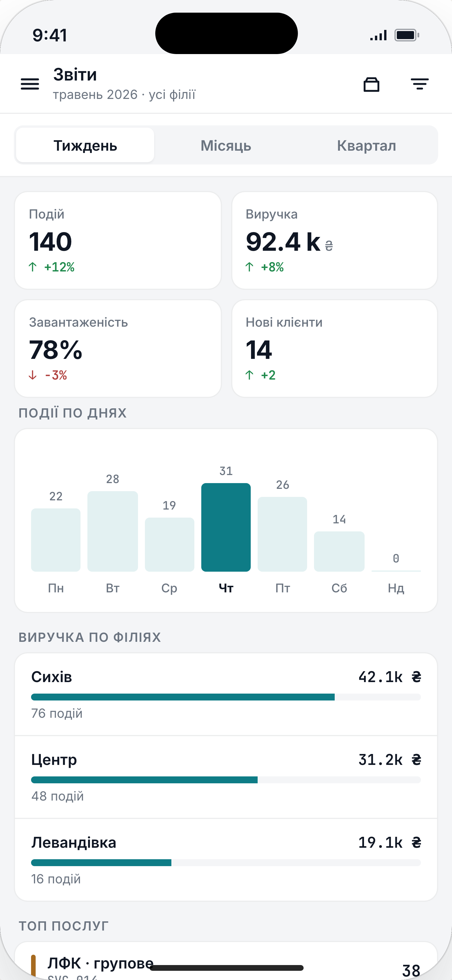Tap the red down arrow beside -3%
452x980 pixels.
pos(33,375)
